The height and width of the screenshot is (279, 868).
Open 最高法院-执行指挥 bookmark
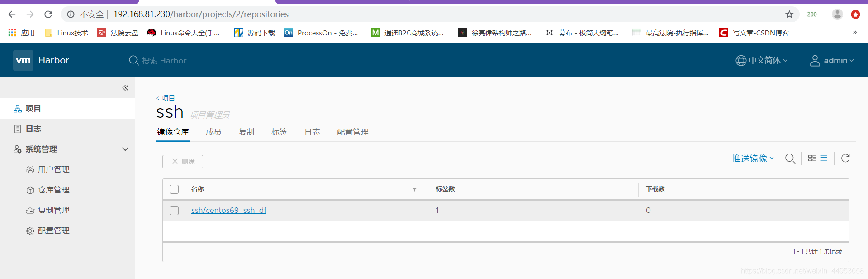click(670, 33)
